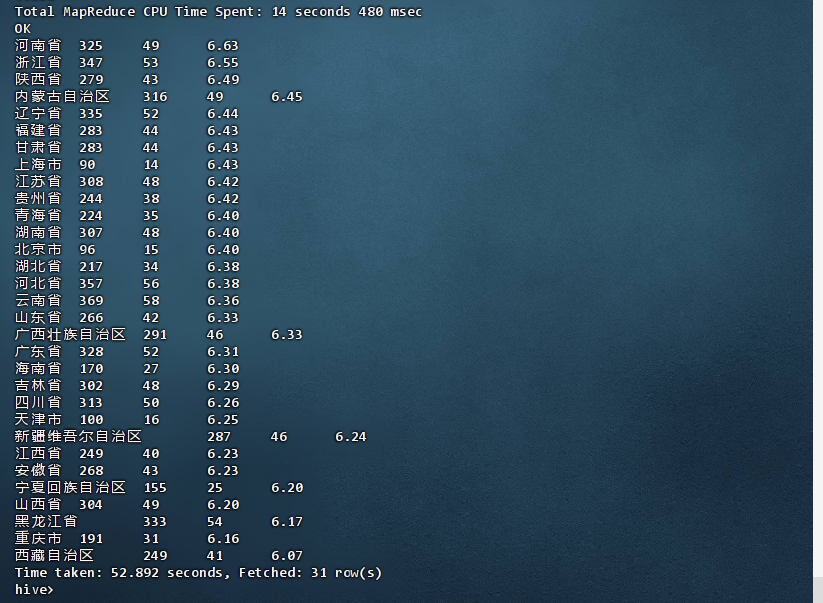Select the text 宁夏回族自治区
The height and width of the screenshot is (603, 823).
[70, 488]
